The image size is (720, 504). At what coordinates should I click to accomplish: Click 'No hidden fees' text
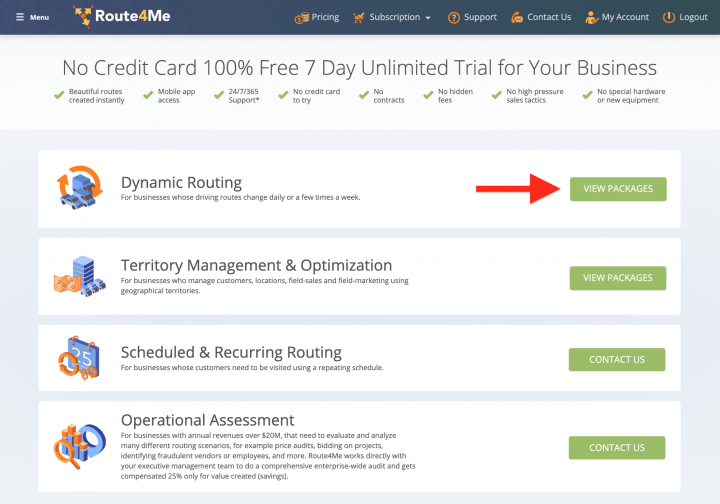(455, 95)
